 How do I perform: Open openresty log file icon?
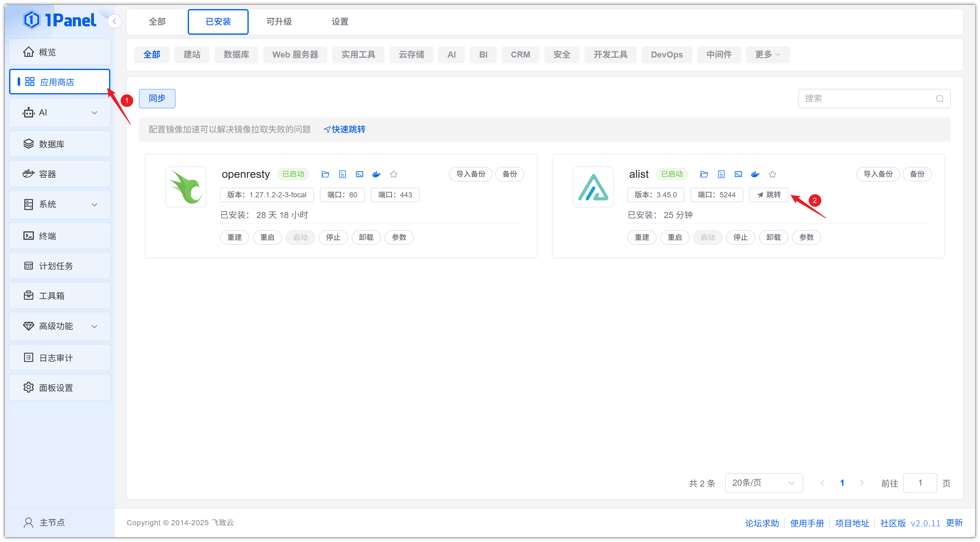click(x=343, y=174)
